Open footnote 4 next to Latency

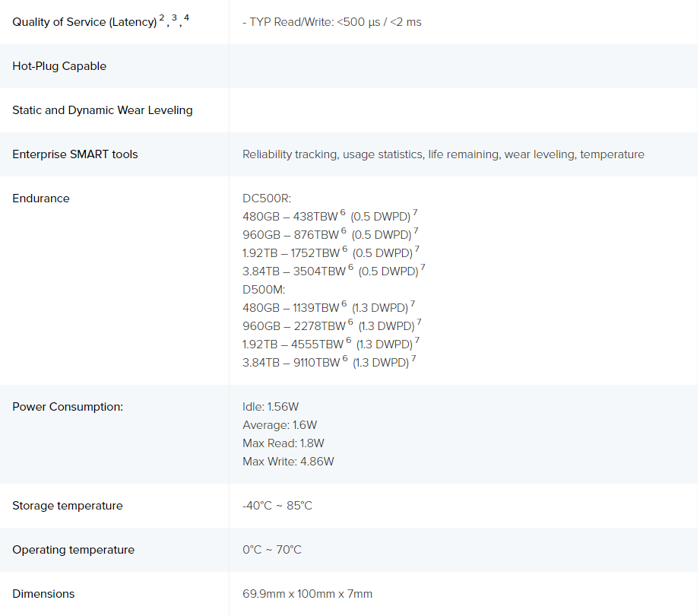tap(187, 17)
